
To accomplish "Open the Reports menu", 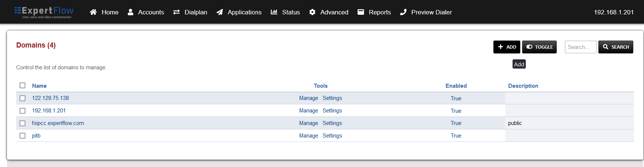I will [x=374, y=12].
